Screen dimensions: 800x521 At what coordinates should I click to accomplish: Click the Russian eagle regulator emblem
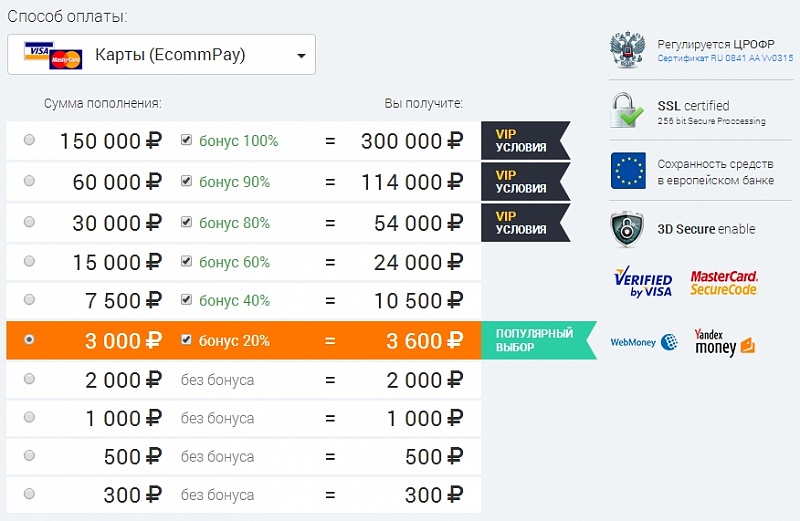point(628,49)
